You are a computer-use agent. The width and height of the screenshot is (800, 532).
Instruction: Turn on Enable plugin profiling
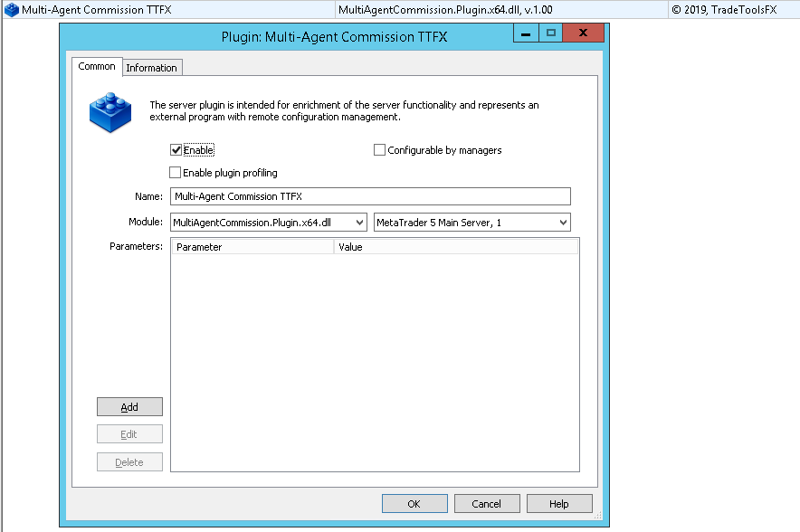pyautogui.click(x=175, y=173)
